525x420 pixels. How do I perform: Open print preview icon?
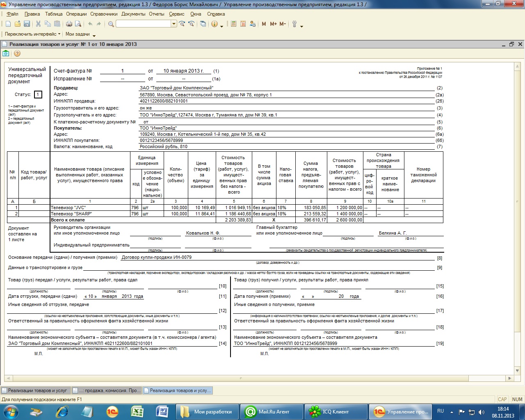click(x=78, y=24)
